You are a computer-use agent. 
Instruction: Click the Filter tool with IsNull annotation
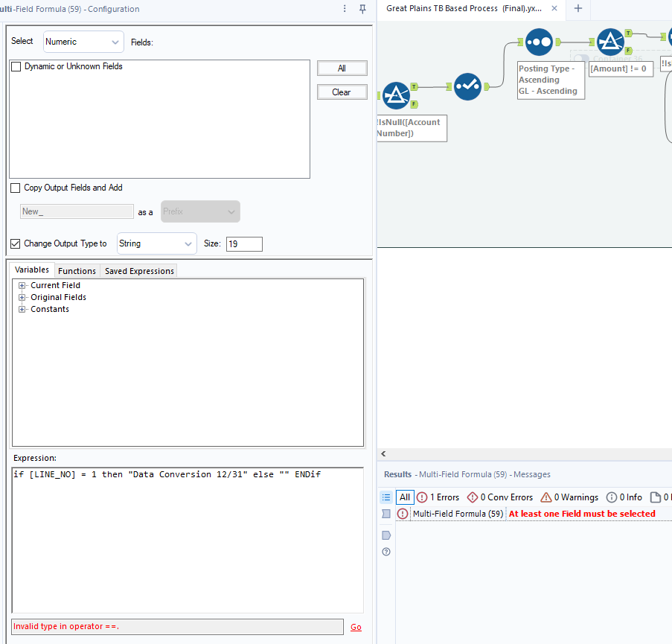(x=397, y=95)
